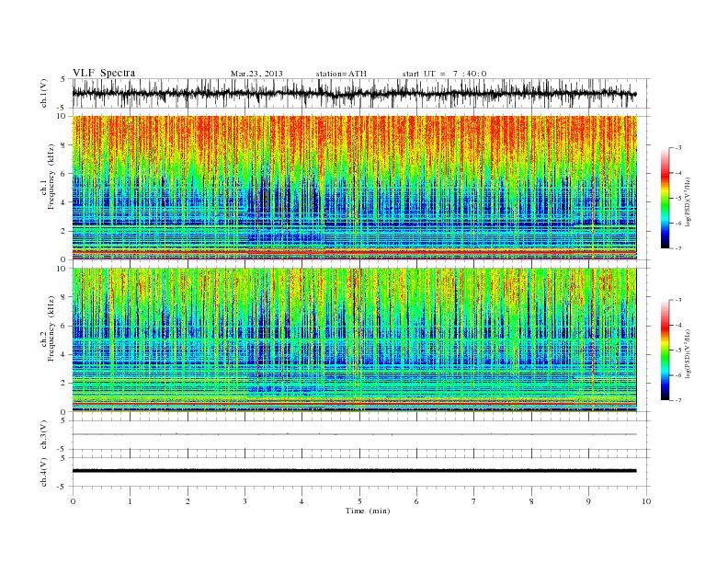Click time axis tick label '1'
This screenshot has width=728, height=563.
[130, 501]
